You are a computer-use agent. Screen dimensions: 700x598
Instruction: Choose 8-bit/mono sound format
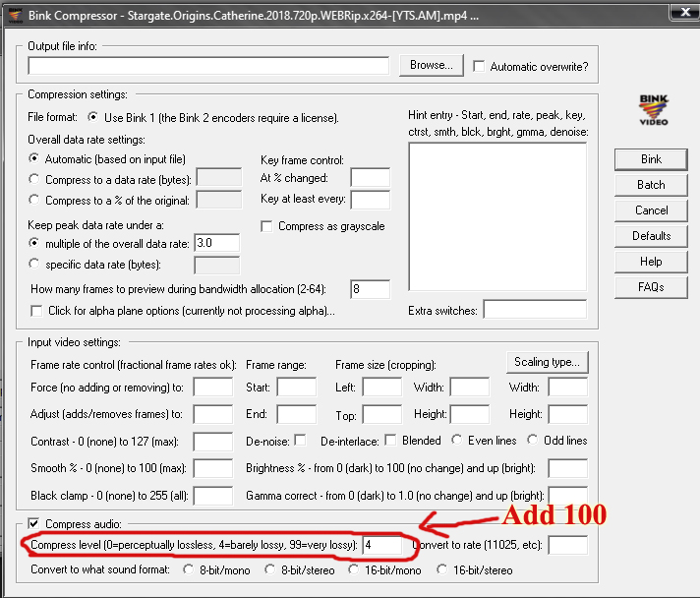point(189,569)
